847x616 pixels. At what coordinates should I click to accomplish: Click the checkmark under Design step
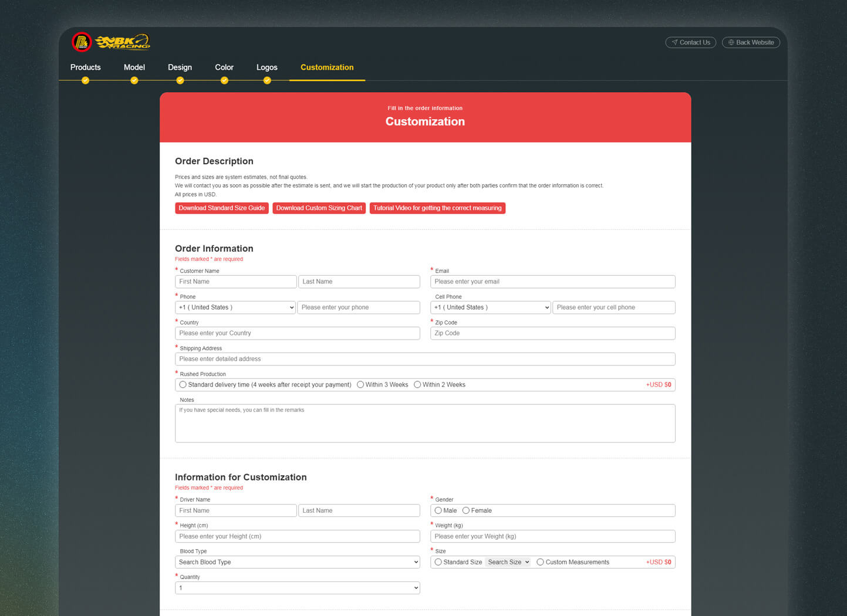[x=180, y=80]
